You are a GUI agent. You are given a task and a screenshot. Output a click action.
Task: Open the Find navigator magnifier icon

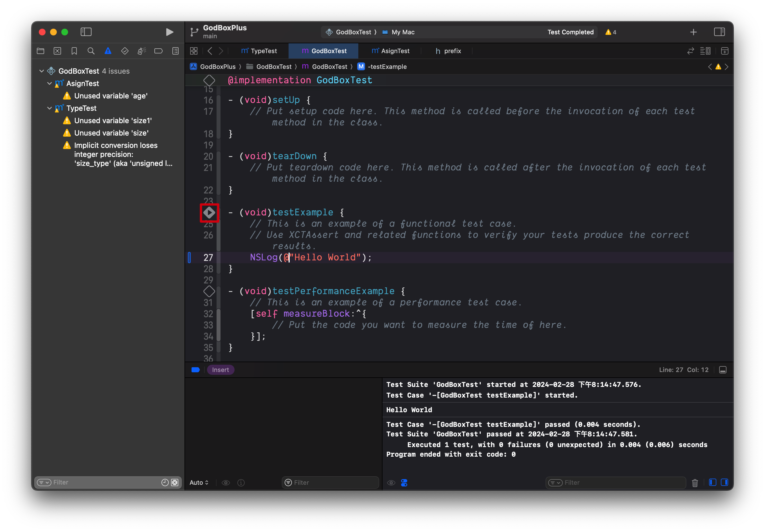[x=91, y=51]
